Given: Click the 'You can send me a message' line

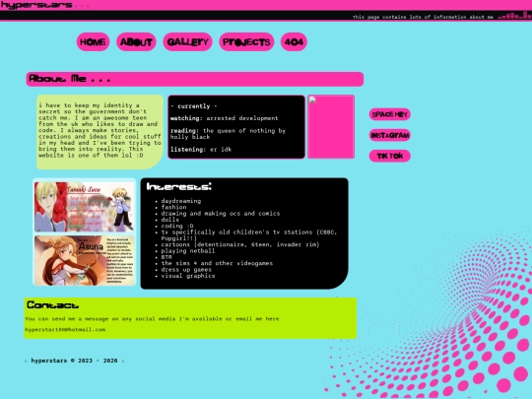Looking at the screenshot, I should coord(152,318).
